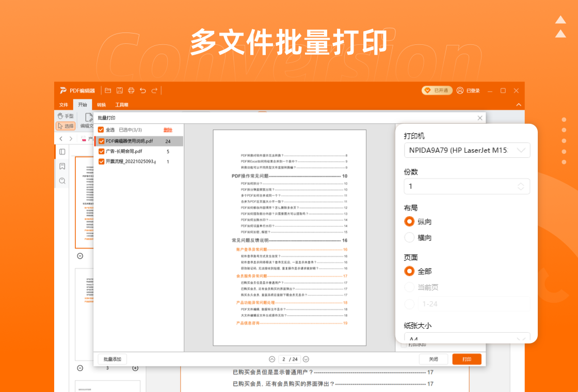This screenshot has width=578, height=392.
Task: Select the second page thumbnail above number 3
Action: (84, 314)
